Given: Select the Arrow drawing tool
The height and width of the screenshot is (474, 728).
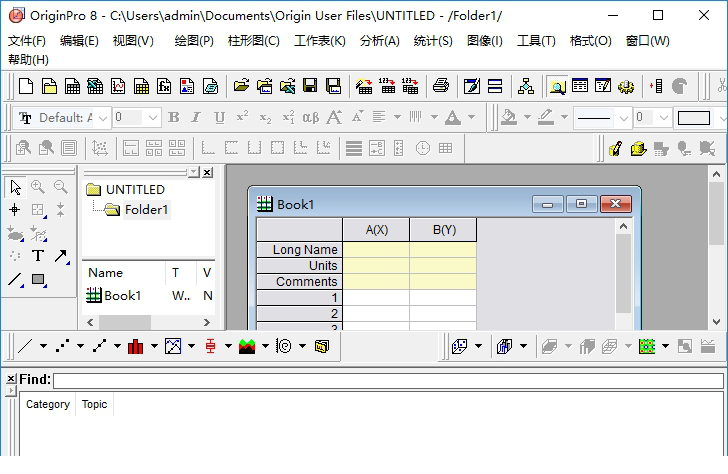Looking at the screenshot, I should (61, 256).
